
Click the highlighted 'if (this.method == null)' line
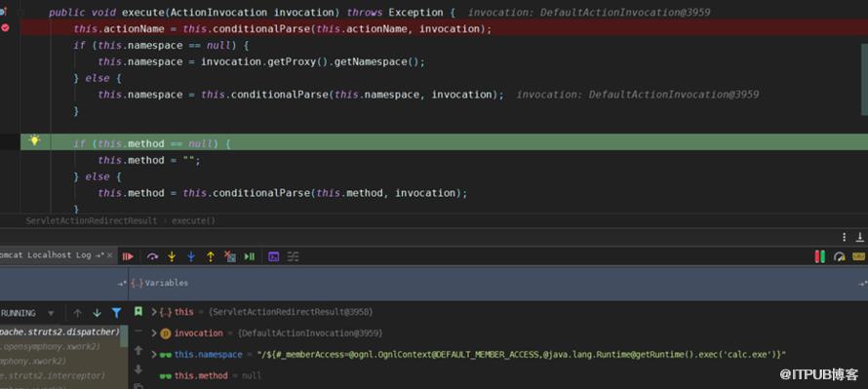pos(152,144)
